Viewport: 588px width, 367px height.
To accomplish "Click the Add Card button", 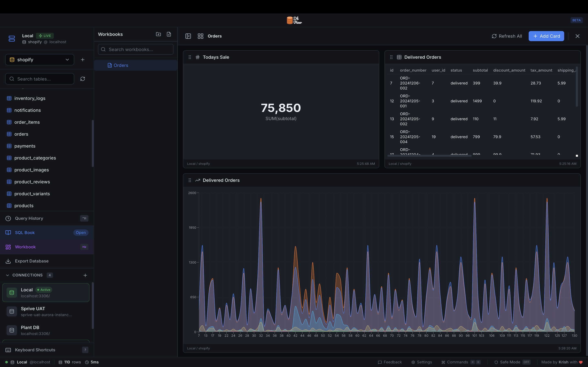I will pos(546,36).
